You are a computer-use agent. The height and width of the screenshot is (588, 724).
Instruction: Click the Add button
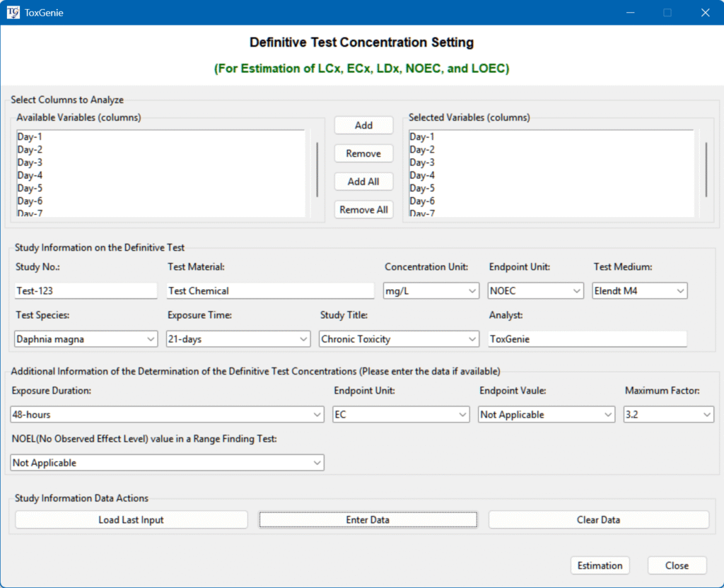[363, 125]
